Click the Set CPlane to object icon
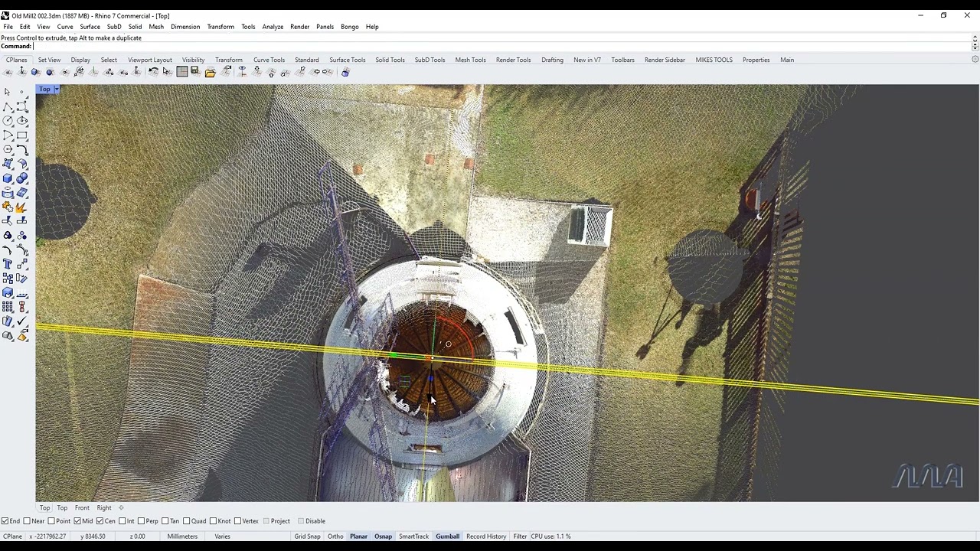Viewport: 980px width, 551px height. (x=35, y=72)
